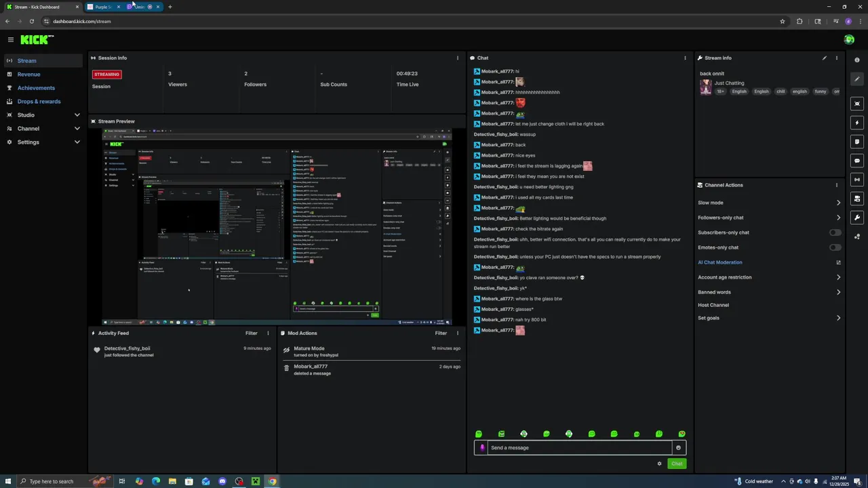Insert the first green Kick emote
The image size is (868, 488).
(479, 434)
